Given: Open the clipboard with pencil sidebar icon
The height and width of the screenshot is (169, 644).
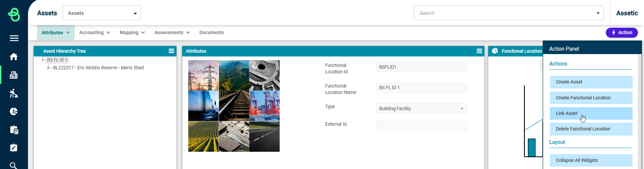Looking at the screenshot, I should [x=14, y=148].
